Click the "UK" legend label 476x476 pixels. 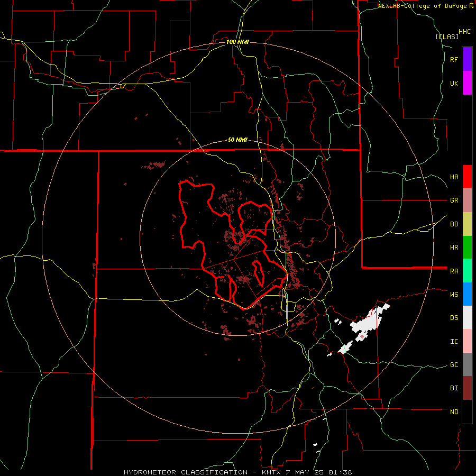tap(454, 83)
